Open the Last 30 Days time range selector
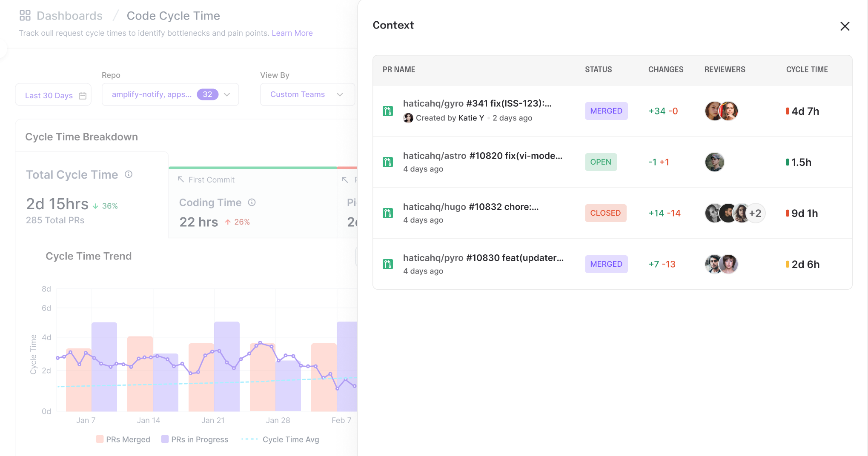 53,95
